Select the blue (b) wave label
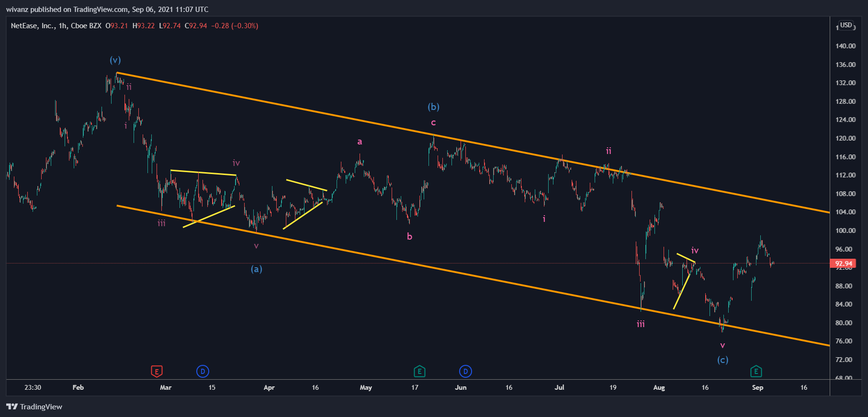This screenshot has height=417, width=868. [433, 107]
